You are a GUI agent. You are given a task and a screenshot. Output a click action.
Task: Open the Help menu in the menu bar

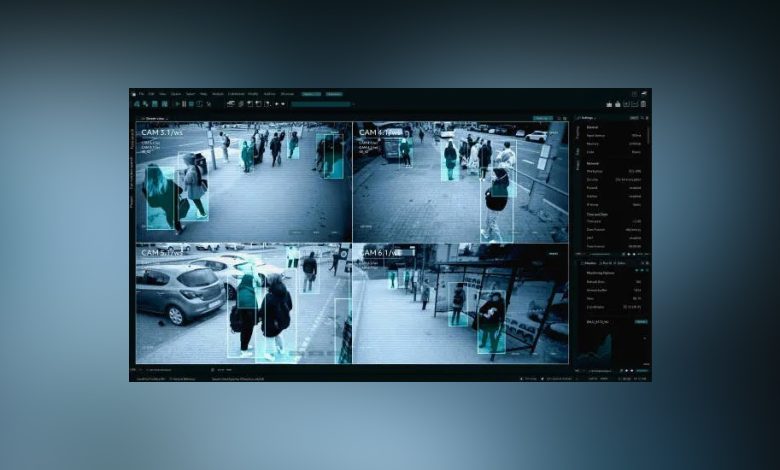point(203,94)
